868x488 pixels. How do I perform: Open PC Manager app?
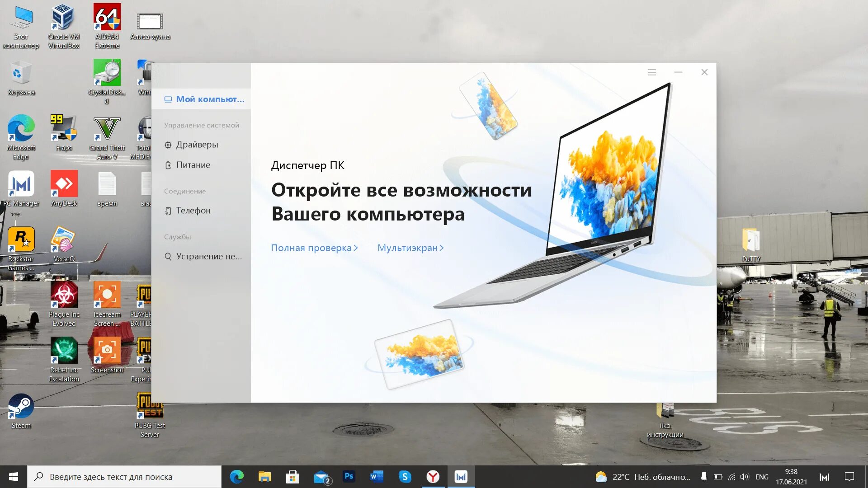click(21, 187)
